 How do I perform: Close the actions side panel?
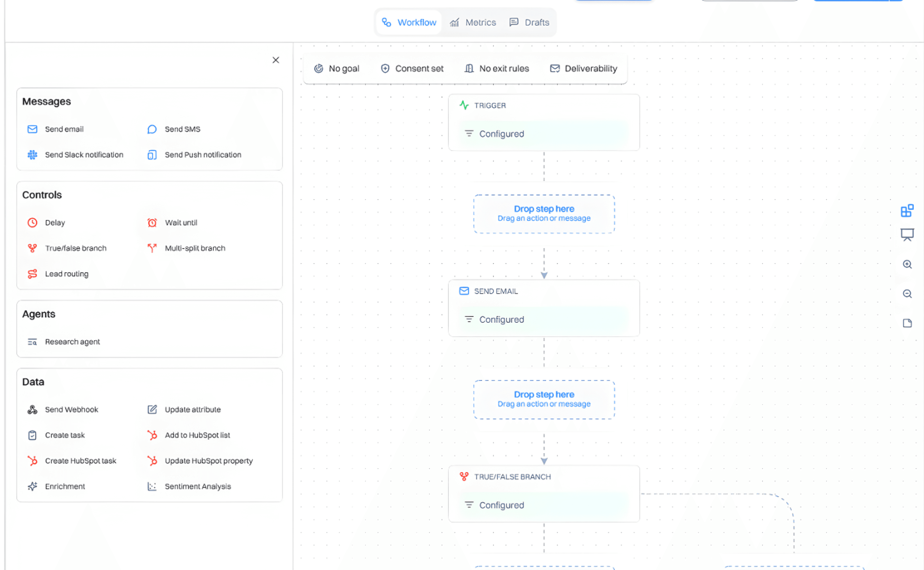[x=276, y=60]
